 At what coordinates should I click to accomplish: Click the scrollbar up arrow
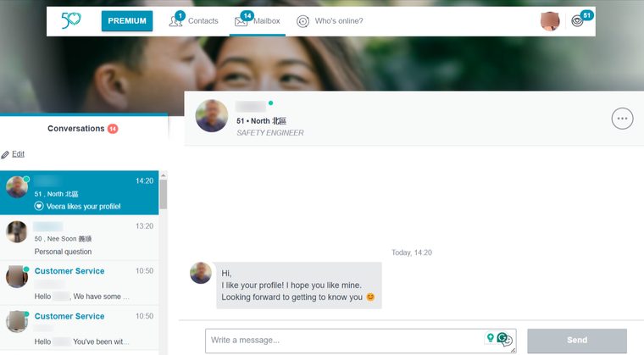tap(163, 175)
